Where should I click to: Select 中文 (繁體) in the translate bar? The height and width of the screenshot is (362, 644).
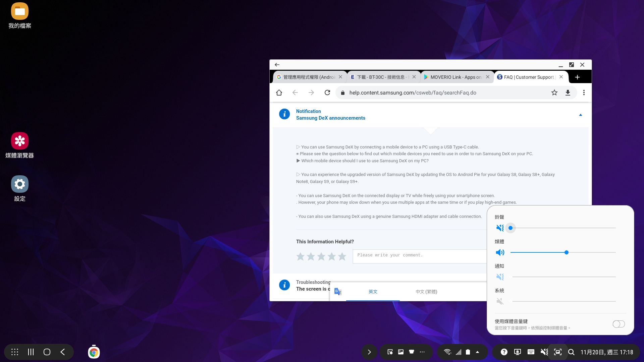tap(426, 292)
